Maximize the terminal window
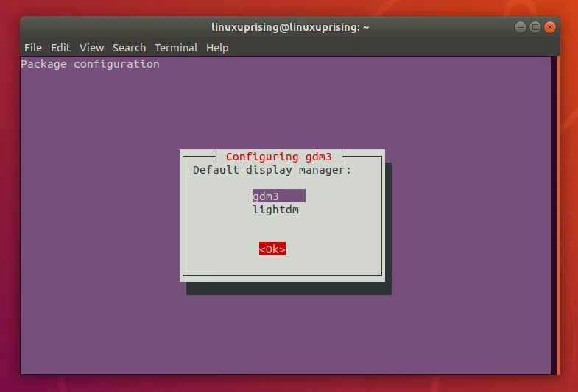Image resolution: width=578 pixels, height=392 pixels. (x=535, y=27)
